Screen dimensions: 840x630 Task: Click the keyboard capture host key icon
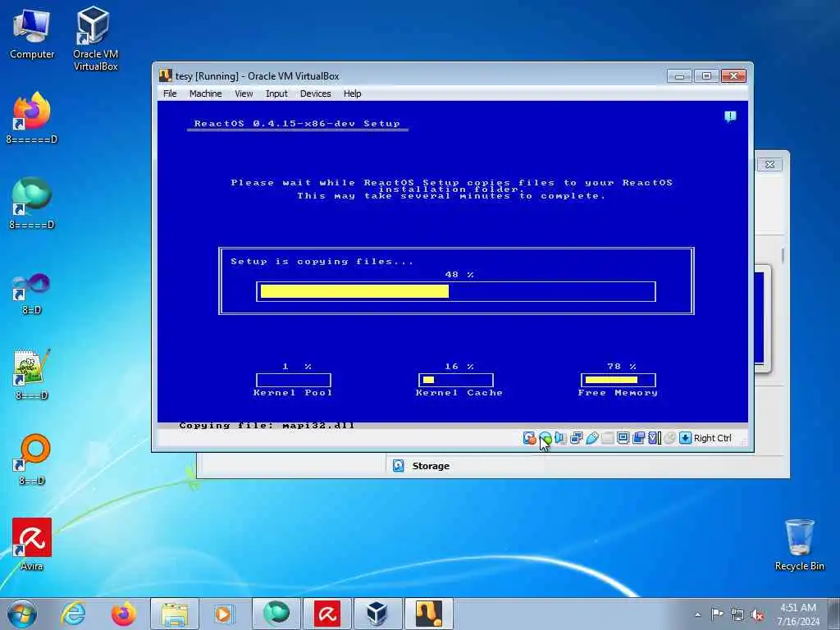685,438
